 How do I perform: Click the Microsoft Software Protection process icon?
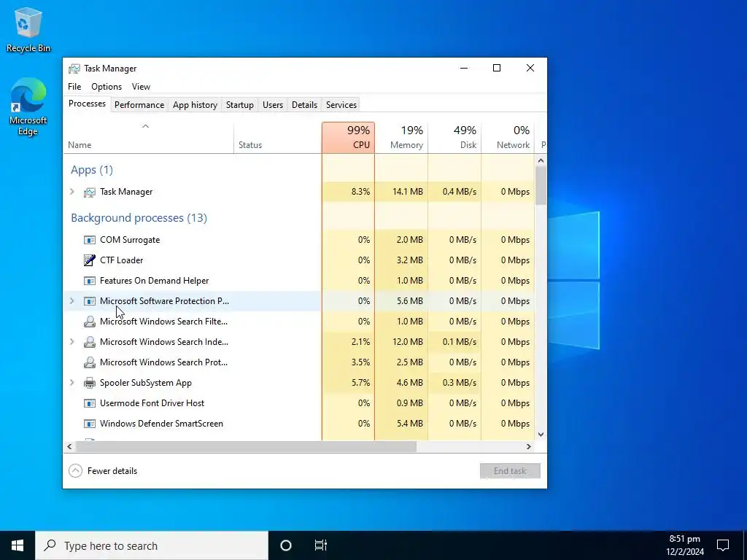[90, 301]
